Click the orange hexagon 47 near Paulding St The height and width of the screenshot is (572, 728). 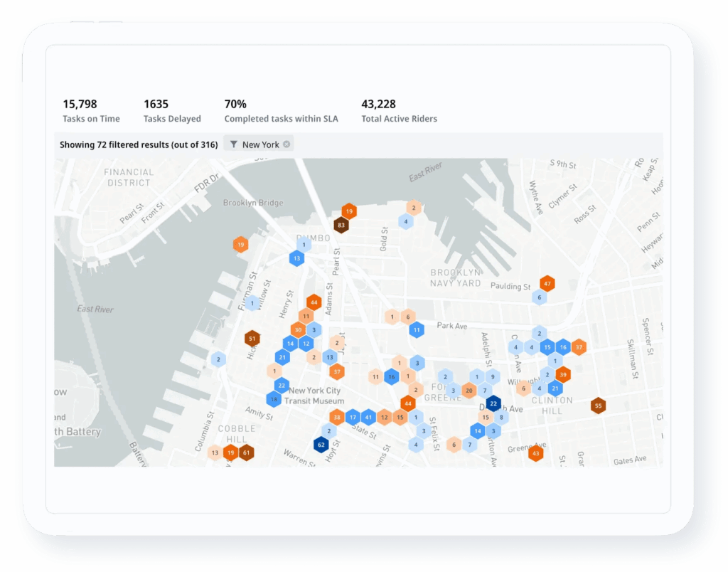tap(547, 284)
